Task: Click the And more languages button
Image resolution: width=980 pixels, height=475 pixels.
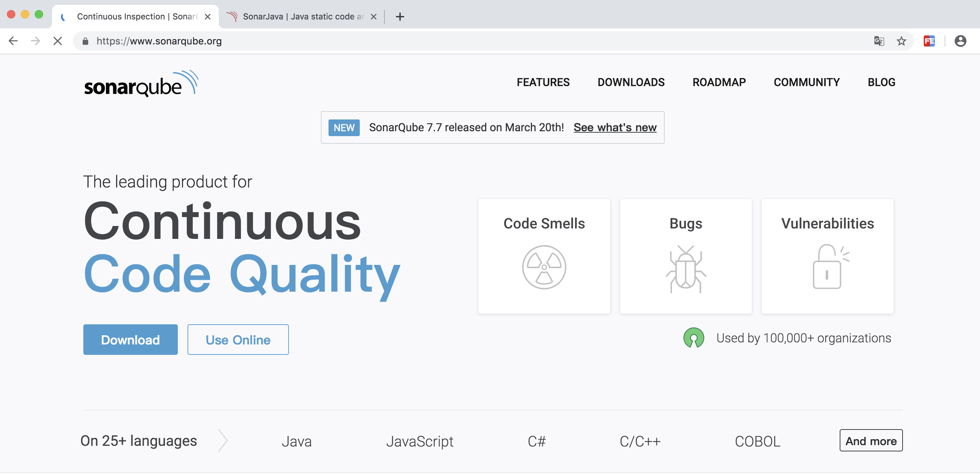Action: (x=870, y=441)
